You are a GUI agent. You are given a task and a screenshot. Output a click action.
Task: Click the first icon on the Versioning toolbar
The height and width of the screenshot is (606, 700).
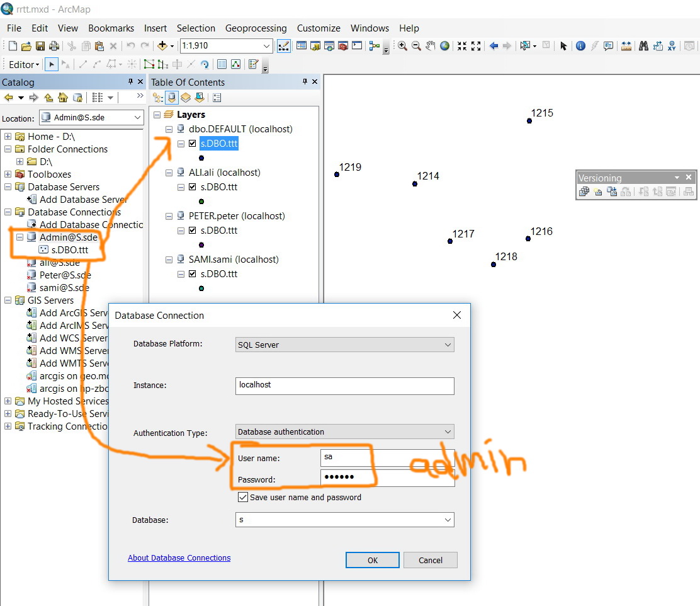coord(584,192)
